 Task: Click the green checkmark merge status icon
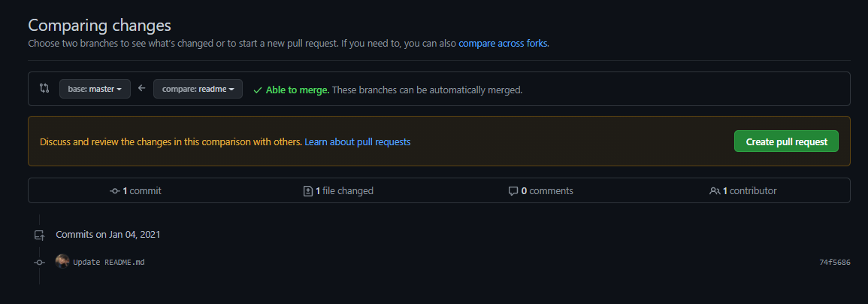coord(258,90)
